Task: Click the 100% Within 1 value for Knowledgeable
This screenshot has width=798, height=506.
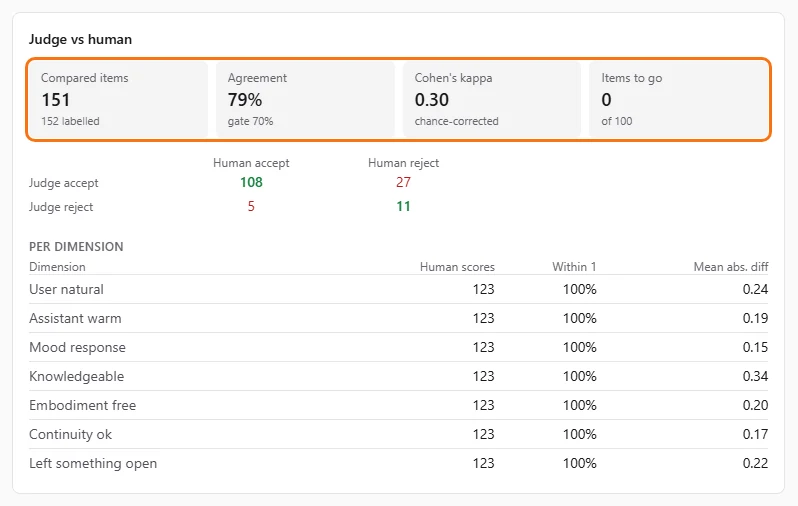Action: click(580, 376)
